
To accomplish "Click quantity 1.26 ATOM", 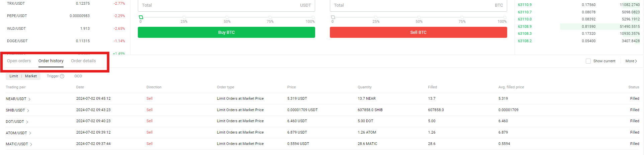I will point(367,132).
